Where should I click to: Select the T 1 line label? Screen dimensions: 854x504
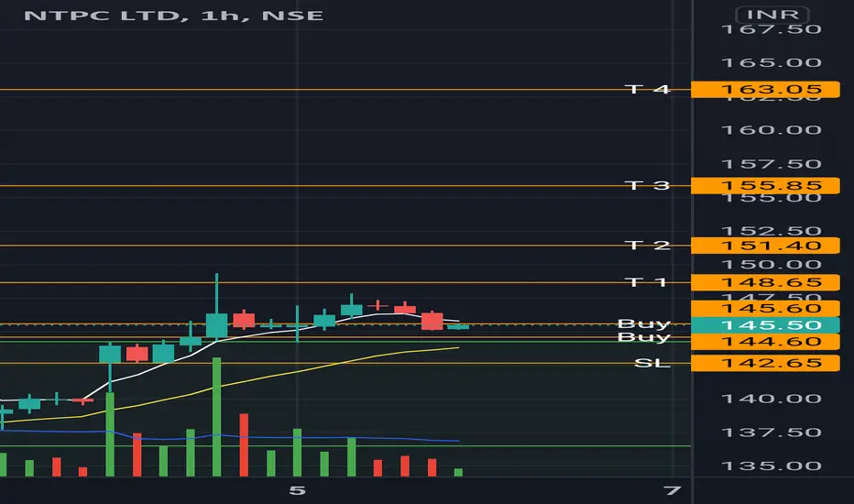(x=646, y=282)
